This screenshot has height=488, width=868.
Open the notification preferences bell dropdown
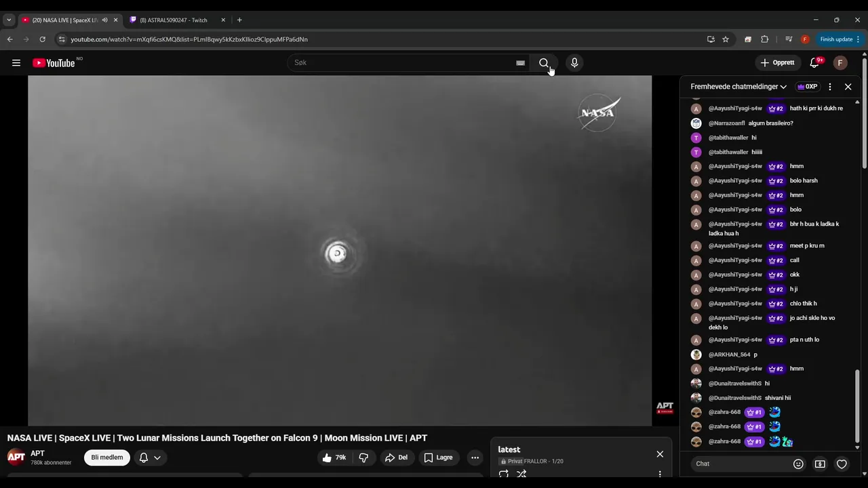[x=150, y=457]
